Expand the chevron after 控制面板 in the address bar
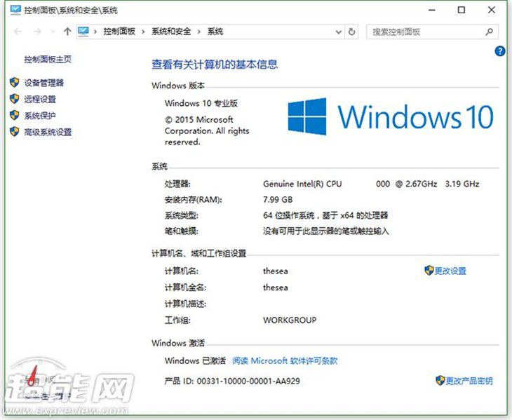 click(143, 32)
